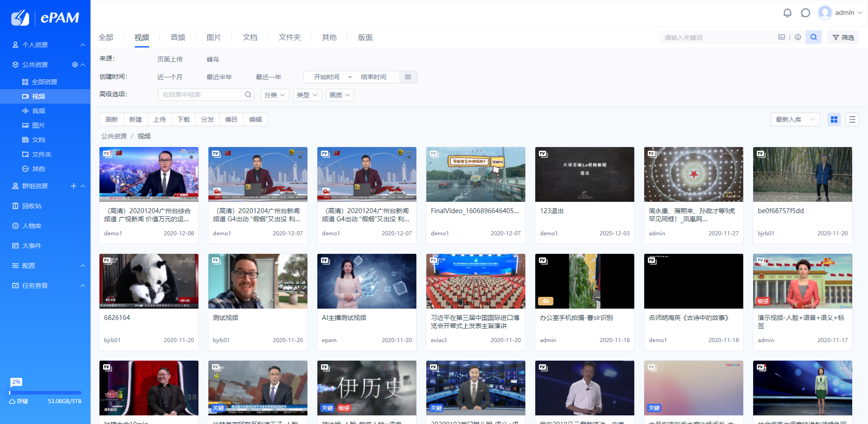
Task: Click the notification bell icon
Action: coord(787,13)
